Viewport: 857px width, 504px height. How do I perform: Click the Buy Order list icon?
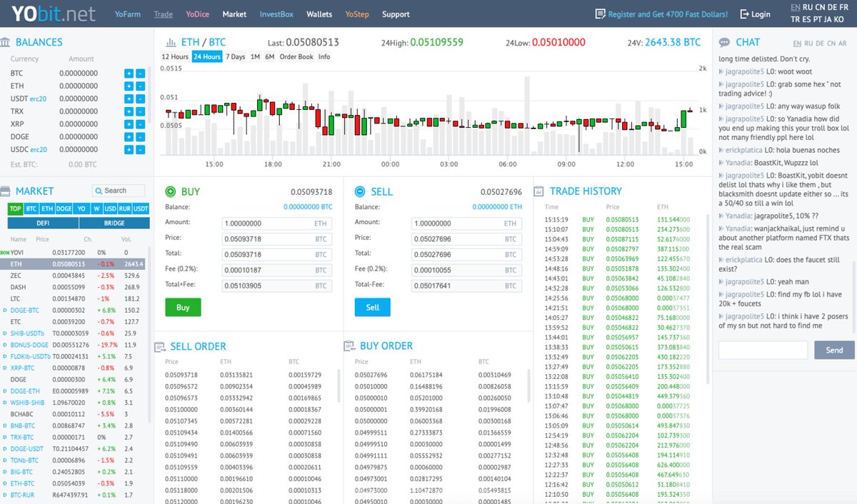point(349,346)
